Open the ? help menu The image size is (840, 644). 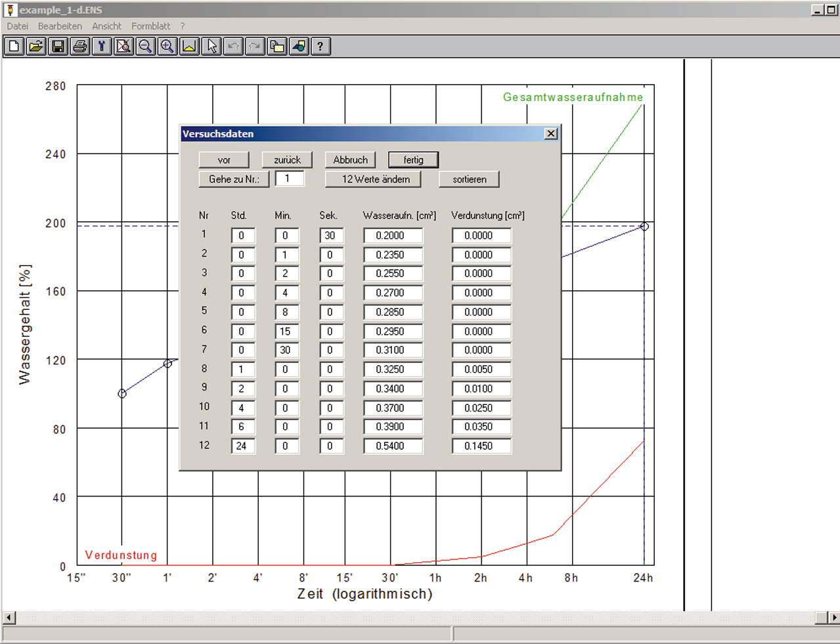coord(183,26)
